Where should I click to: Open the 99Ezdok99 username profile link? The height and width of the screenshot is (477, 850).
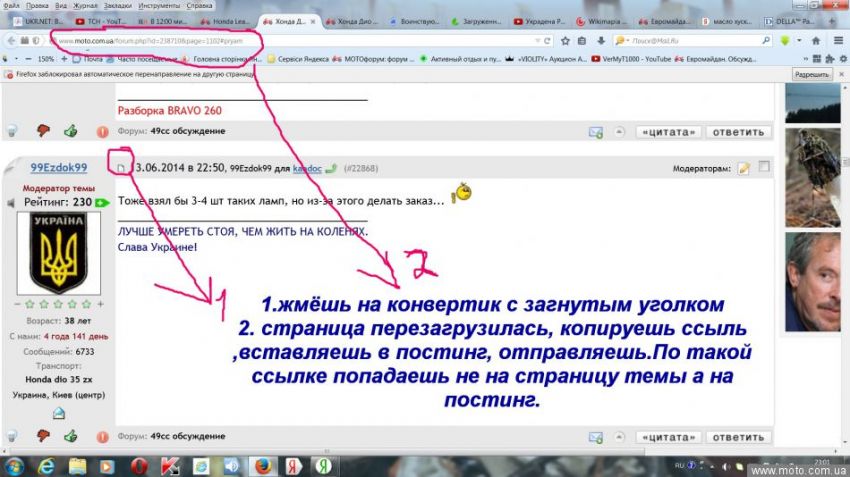(58, 168)
